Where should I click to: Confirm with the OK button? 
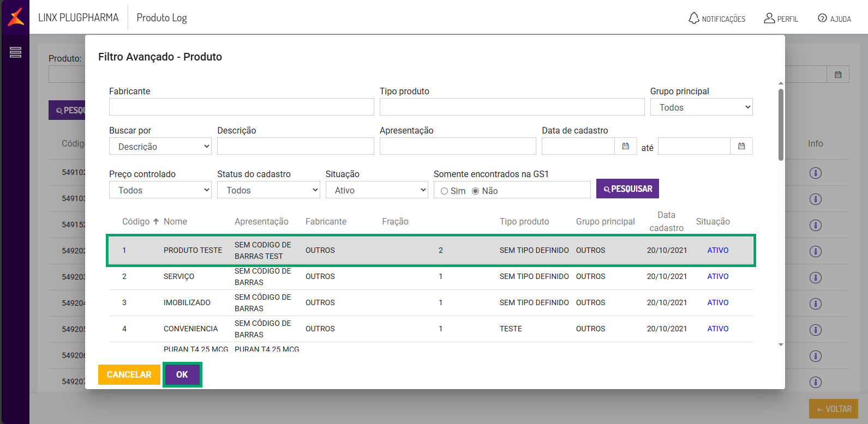click(x=182, y=374)
